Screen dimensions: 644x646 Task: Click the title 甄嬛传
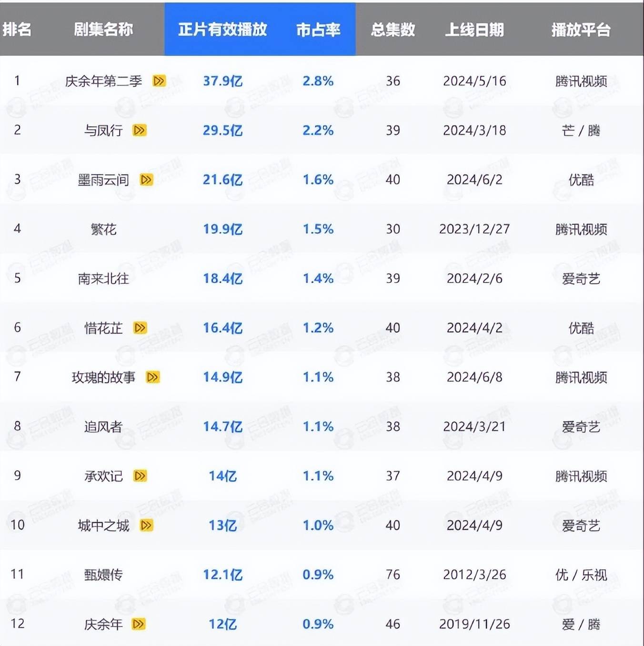103,575
